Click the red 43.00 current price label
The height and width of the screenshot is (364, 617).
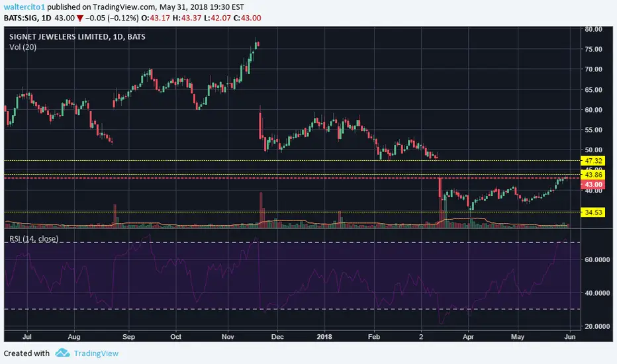(x=593, y=185)
